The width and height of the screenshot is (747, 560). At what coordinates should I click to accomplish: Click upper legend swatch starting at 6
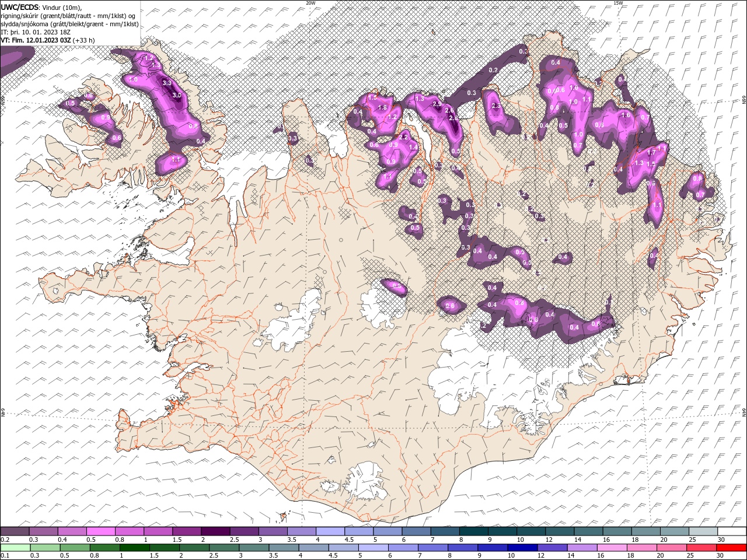tap(416, 531)
